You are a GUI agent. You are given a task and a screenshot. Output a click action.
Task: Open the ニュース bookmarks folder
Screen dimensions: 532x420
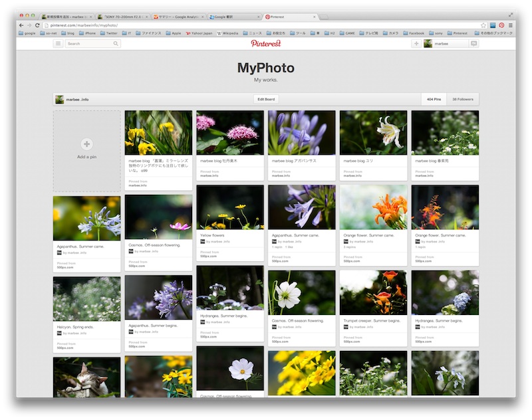[x=251, y=31]
